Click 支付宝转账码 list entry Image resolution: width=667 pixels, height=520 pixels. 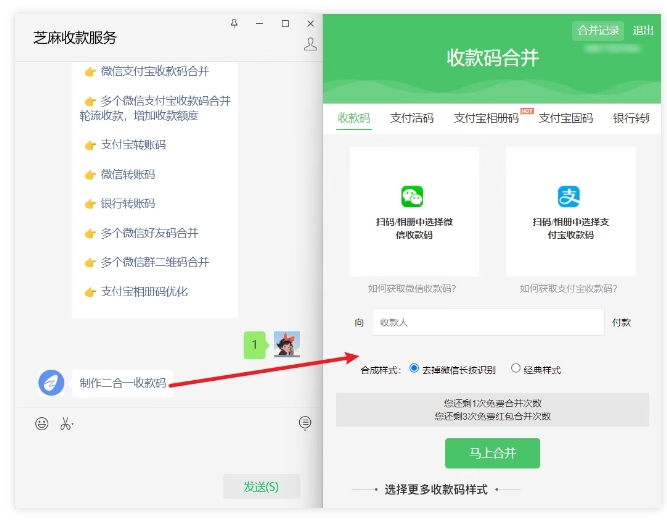(133, 145)
